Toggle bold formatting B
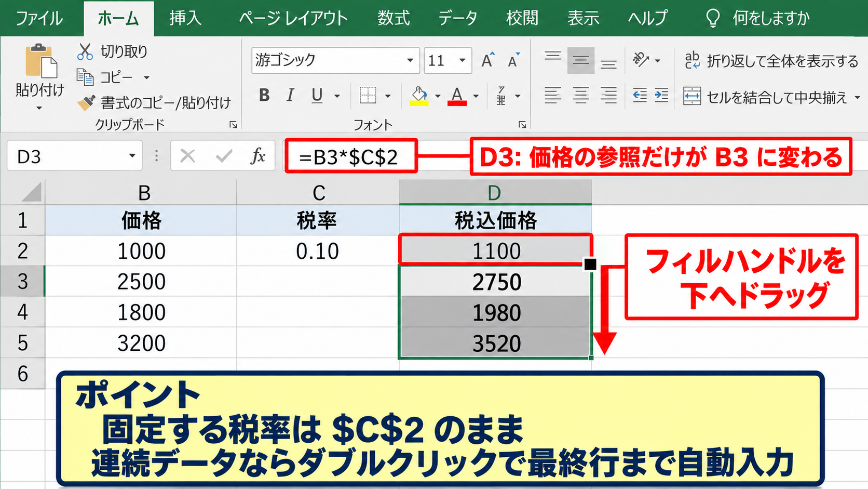Screen dimensions: 868x489 click(x=264, y=96)
